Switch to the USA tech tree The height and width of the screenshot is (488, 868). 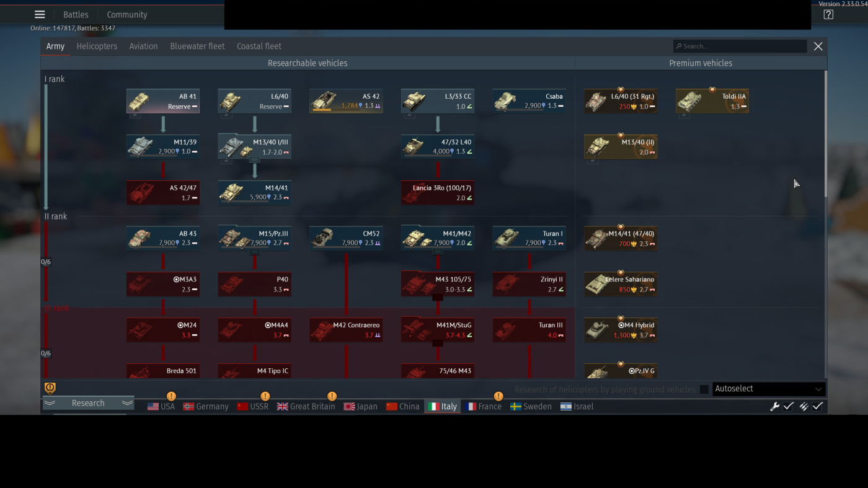[x=161, y=407]
